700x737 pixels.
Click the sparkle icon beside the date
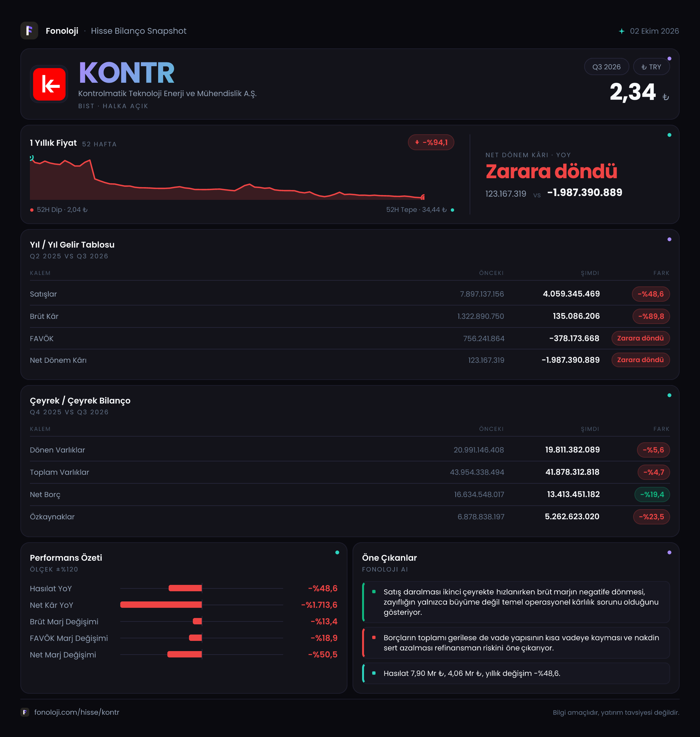pos(622,32)
